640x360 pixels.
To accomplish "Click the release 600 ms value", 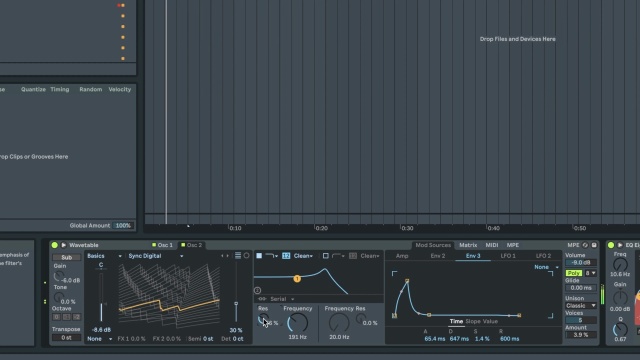I will [509, 339].
